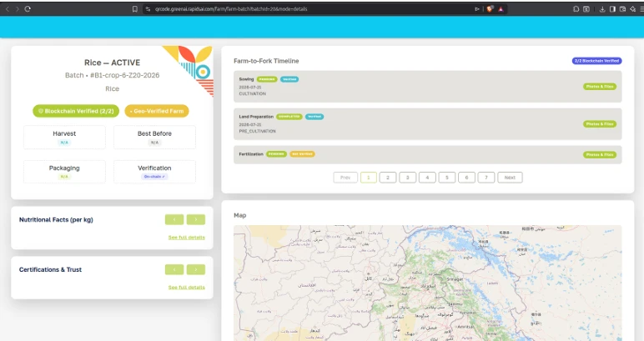Select timeline page 1
Viewport: 644px width, 341px height.
tap(369, 178)
